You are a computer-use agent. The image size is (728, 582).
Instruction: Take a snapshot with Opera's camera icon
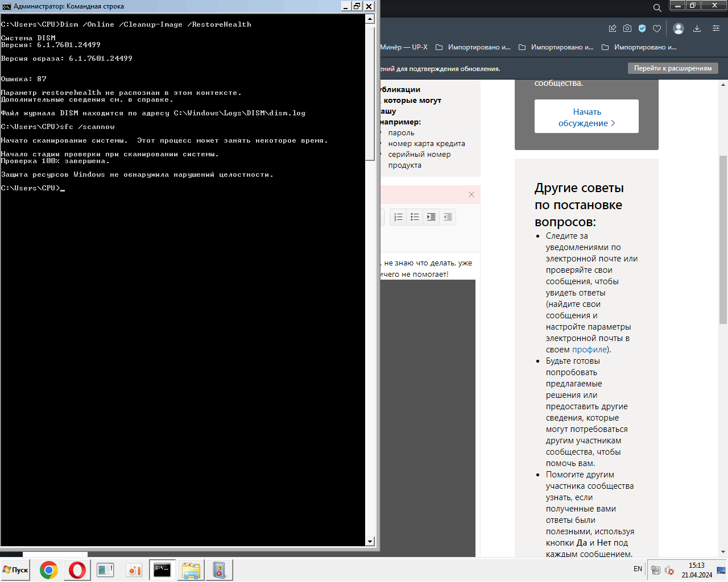click(x=627, y=28)
